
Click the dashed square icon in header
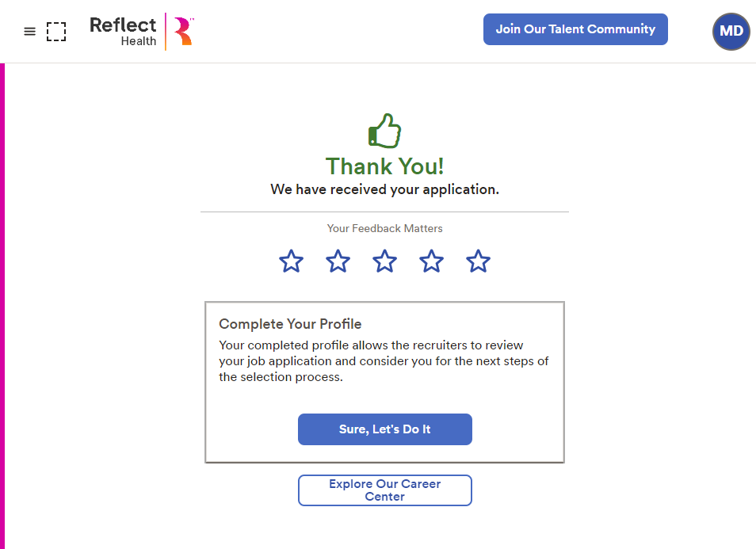point(56,32)
